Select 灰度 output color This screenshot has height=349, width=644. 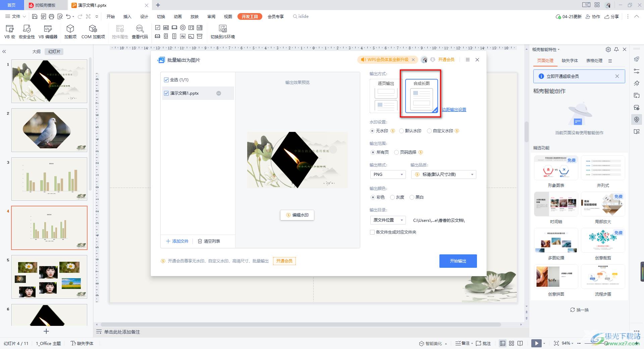click(392, 197)
